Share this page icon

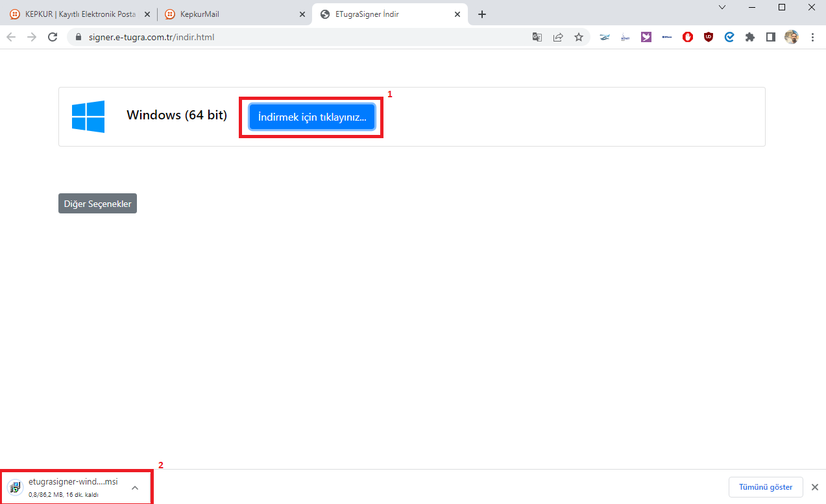click(558, 37)
